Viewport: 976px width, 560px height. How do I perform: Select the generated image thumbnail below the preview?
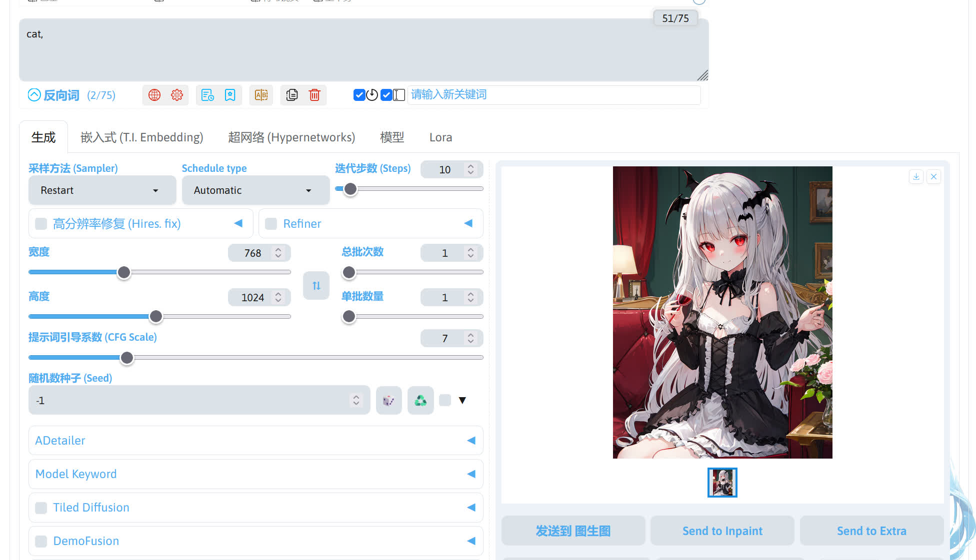[x=722, y=482]
